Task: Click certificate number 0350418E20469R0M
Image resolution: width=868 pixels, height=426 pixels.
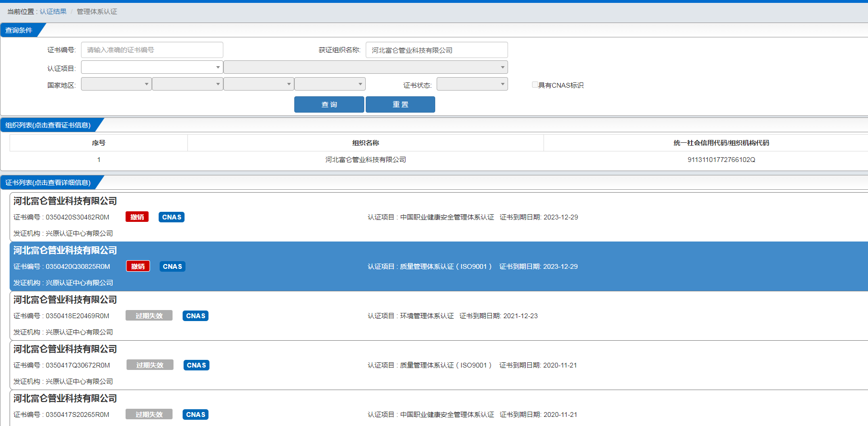Action: click(77, 316)
